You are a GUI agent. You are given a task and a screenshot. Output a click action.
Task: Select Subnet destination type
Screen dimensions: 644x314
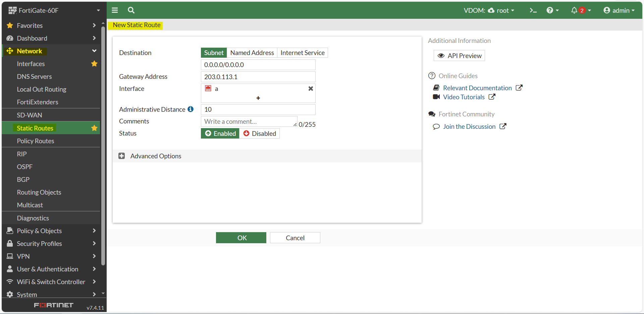tap(214, 53)
